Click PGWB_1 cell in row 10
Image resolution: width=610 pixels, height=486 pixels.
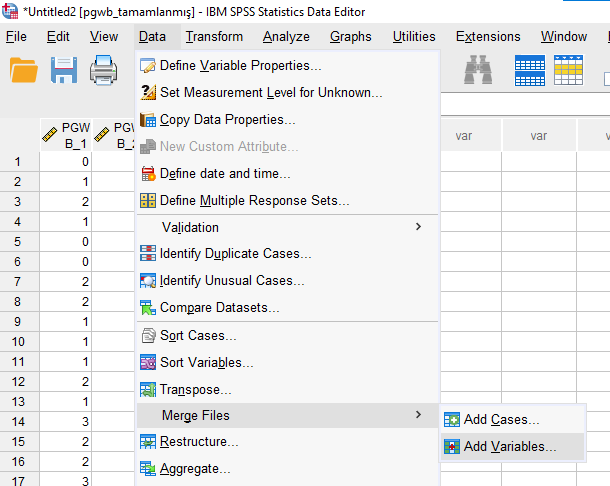66,342
